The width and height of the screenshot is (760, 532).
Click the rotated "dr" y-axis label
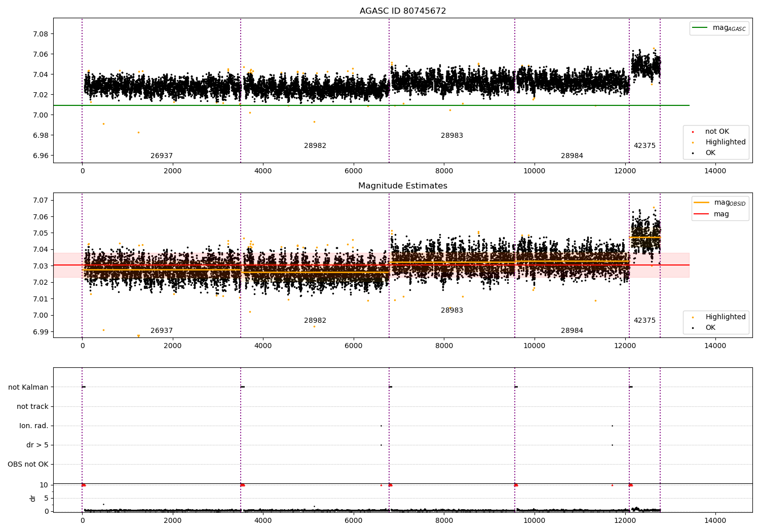[x=33, y=498]
